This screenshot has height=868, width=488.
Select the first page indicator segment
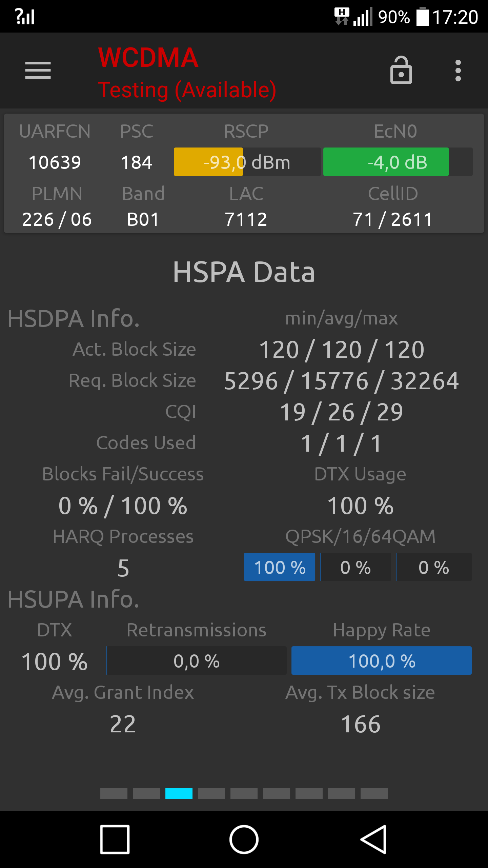114,793
